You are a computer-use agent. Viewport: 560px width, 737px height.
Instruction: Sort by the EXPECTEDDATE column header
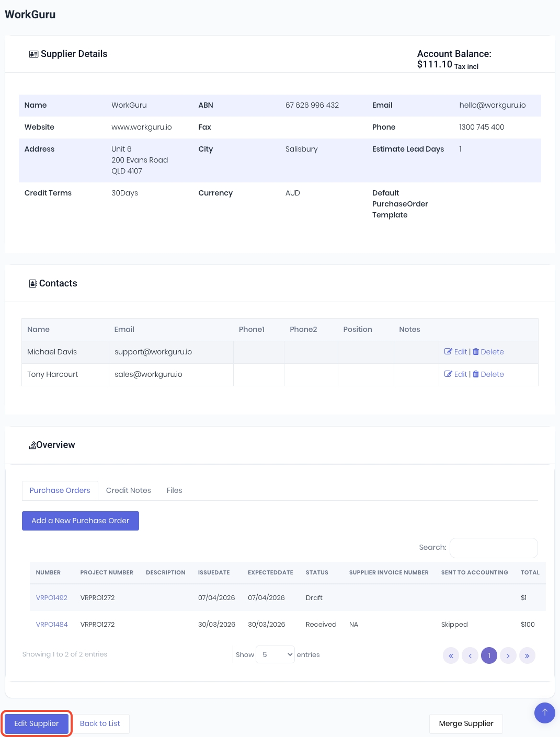270,572
